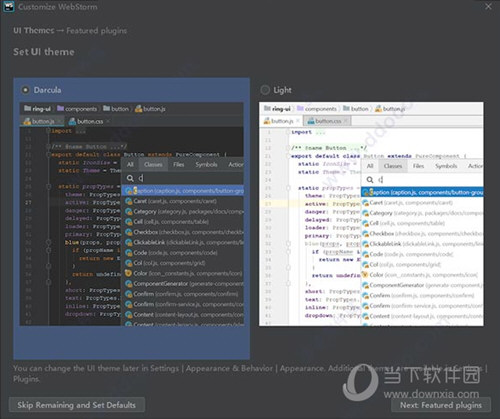Screen dimensions: 500x419
Task: Click the UI Themes breadcrumb step
Action: (x=34, y=30)
